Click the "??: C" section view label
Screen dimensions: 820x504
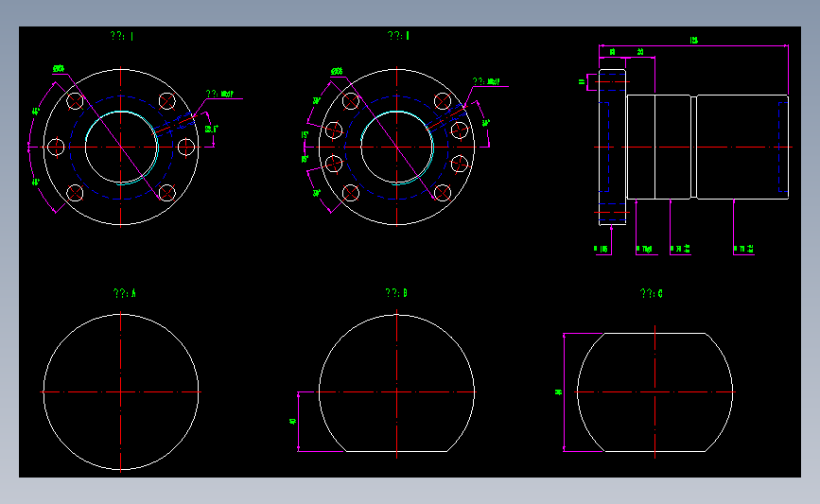point(651,293)
